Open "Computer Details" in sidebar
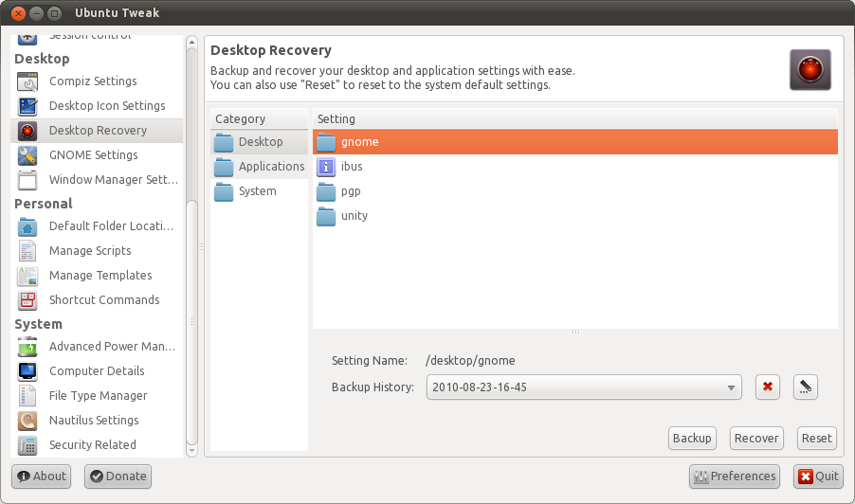The height and width of the screenshot is (504, 855). (x=97, y=371)
